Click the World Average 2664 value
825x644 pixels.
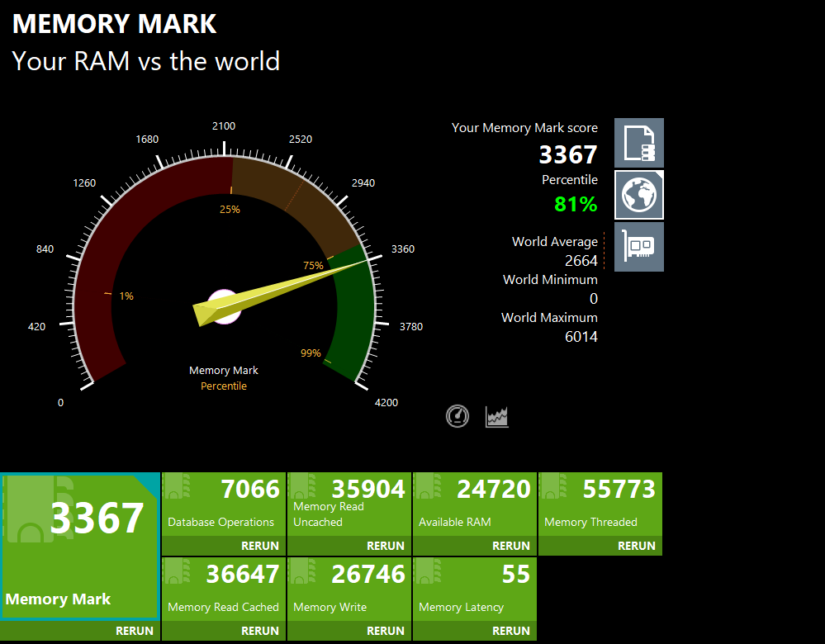tap(581, 260)
